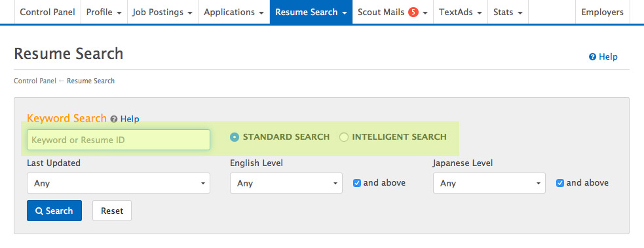Click the Keyword Search question mark icon
This screenshot has width=644, height=248.
[114, 119]
